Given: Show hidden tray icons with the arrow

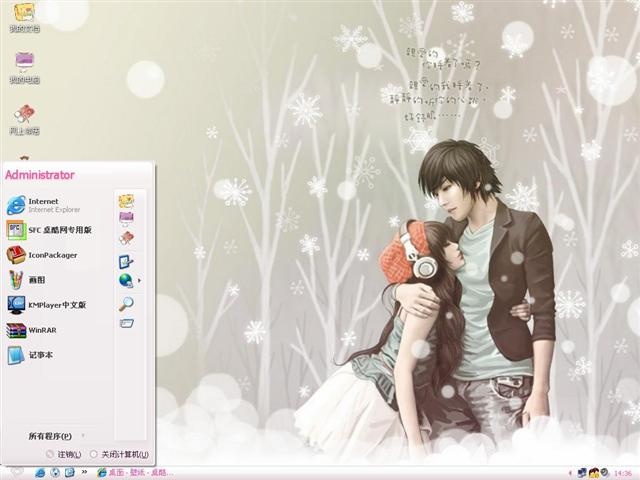Looking at the screenshot, I should pyautogui.click(x=568, y=472).
